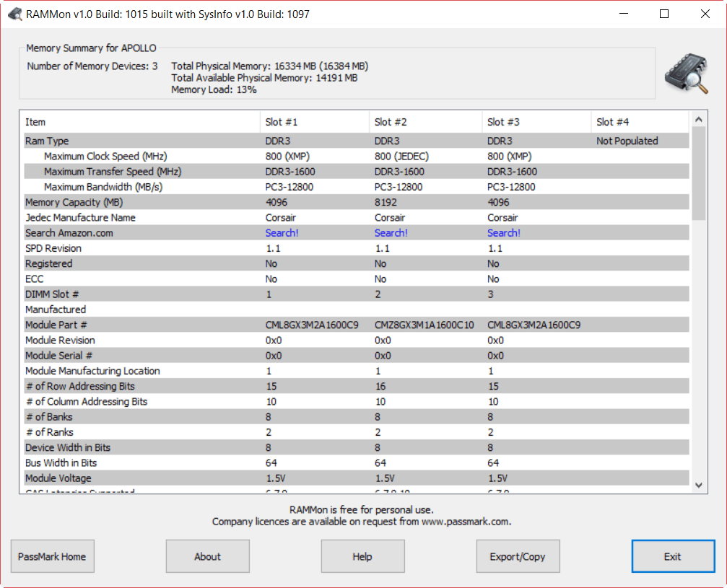Viewport: 727px width, 588px height.
Task: Click the RAMMon title bar app icon
Action: (x=15, y=14)
